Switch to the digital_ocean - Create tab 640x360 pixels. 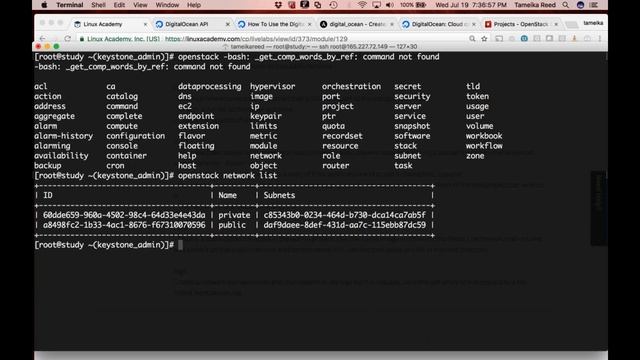(356, 24)
